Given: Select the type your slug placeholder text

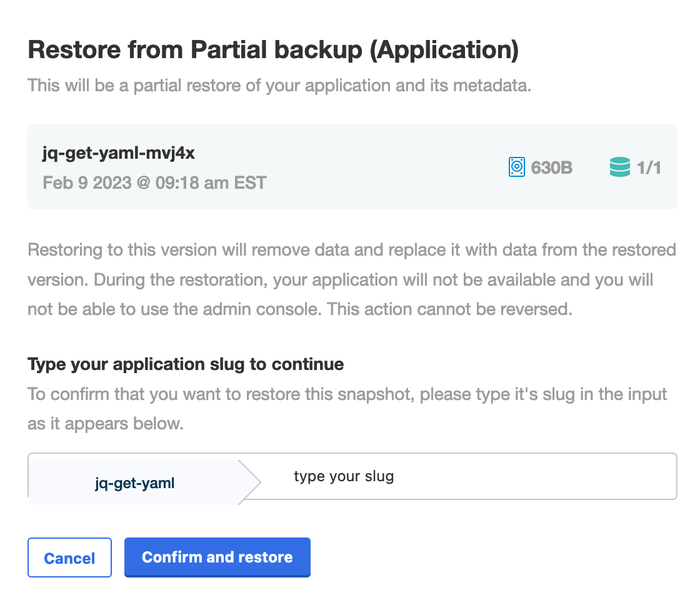Looking at the screenshot, I should [x=343, y=476].
